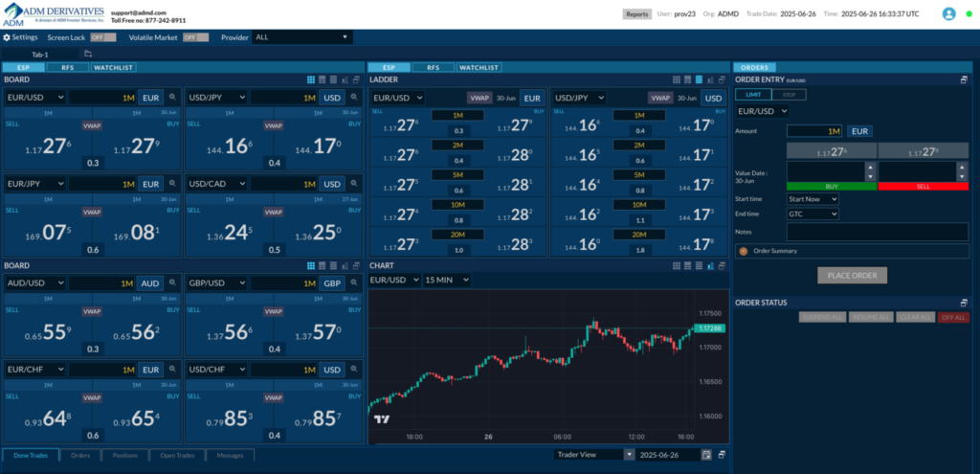The height and width of the screenshot is (474, 980).
Task: Toggle the Screen Lock switch
Action: pos(102,37)
